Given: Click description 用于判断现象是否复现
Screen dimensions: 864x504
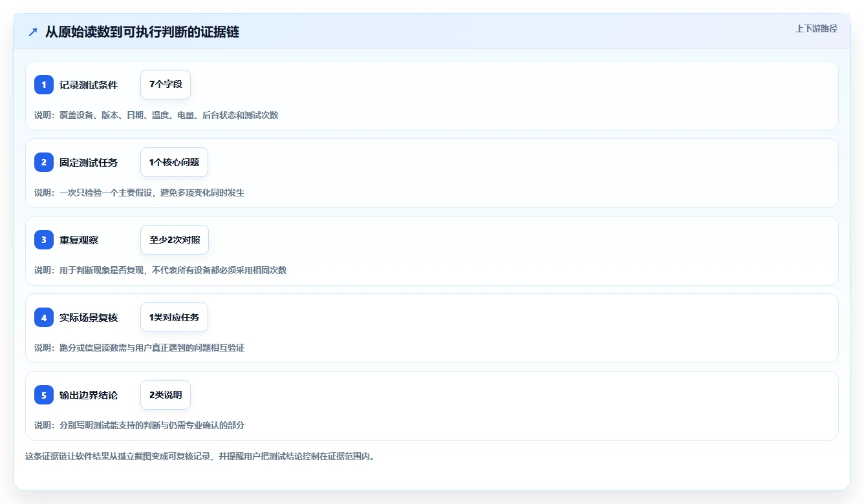Looking at the screenshot, I should tap(160, 270).
